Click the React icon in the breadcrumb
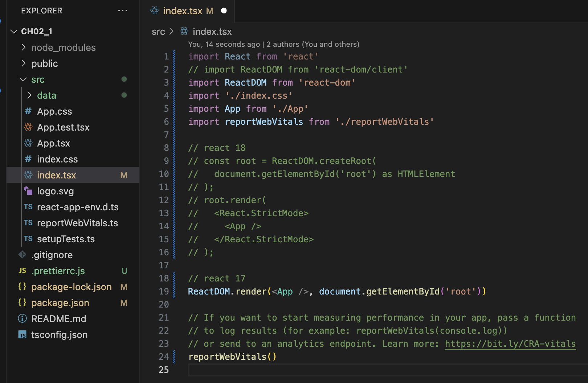The width and height of the screenshot is (588, 383). 184,32
